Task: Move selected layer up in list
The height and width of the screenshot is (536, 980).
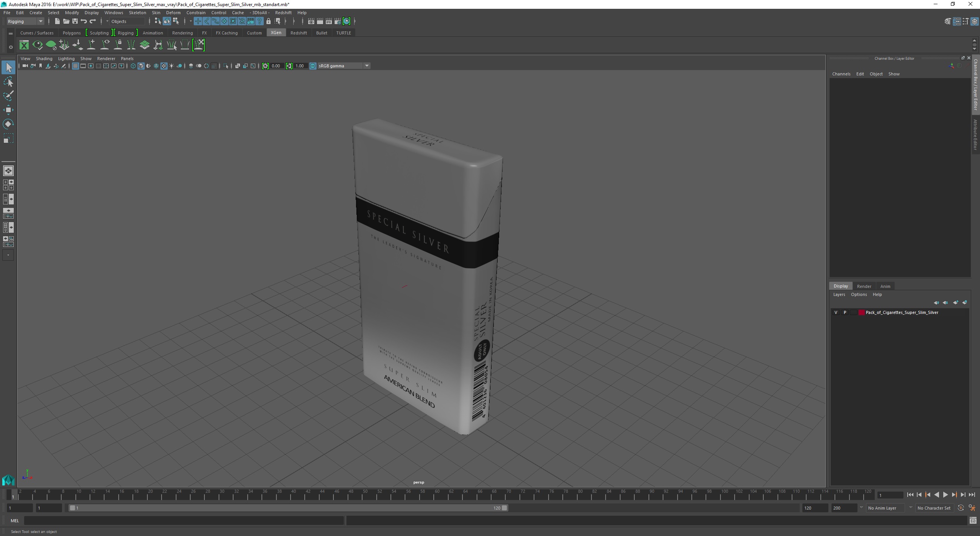Action: pos(936,303)
